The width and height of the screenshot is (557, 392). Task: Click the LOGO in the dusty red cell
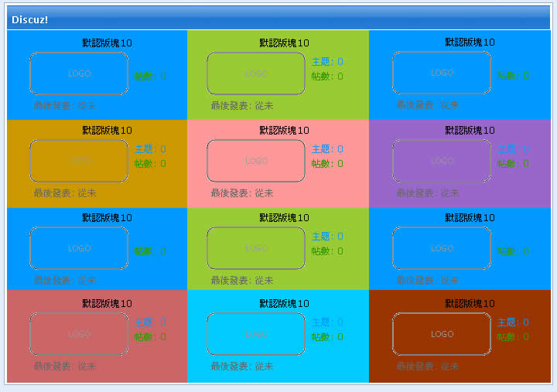tap(79, 334)
